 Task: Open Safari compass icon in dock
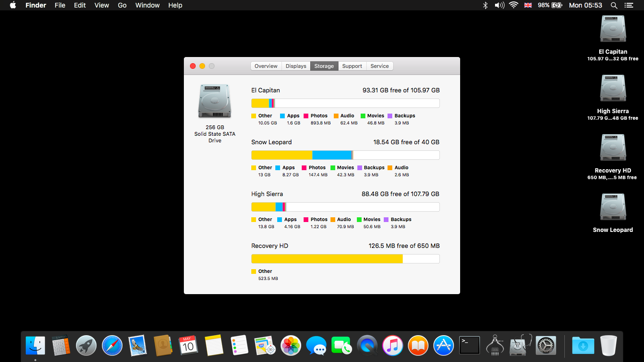pyautogui.click(x=112, y=346)
